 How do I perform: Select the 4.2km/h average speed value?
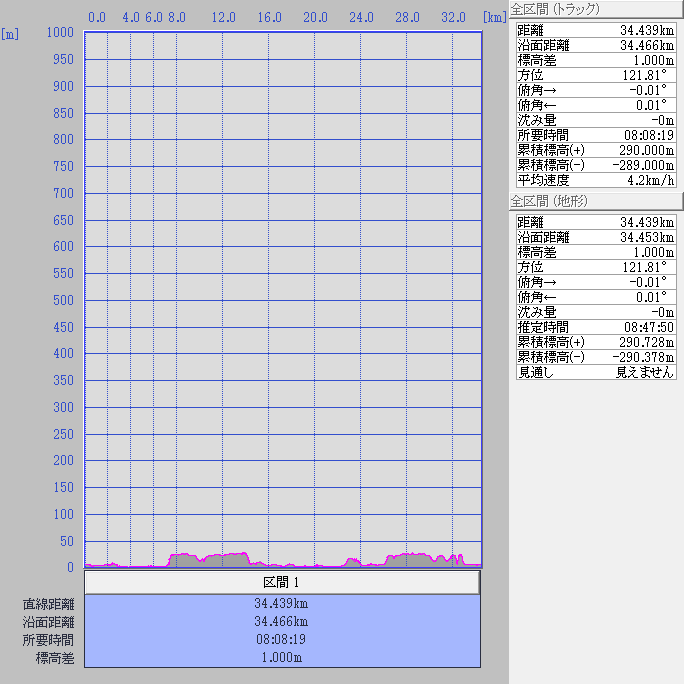(650, 180)
